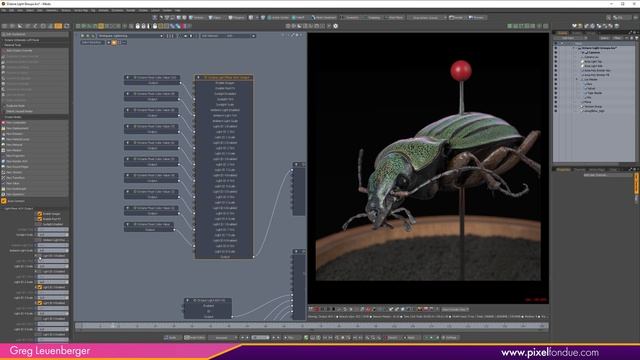Click the highlighted orange layout icon in top-left toolbar

coord(58,26)
